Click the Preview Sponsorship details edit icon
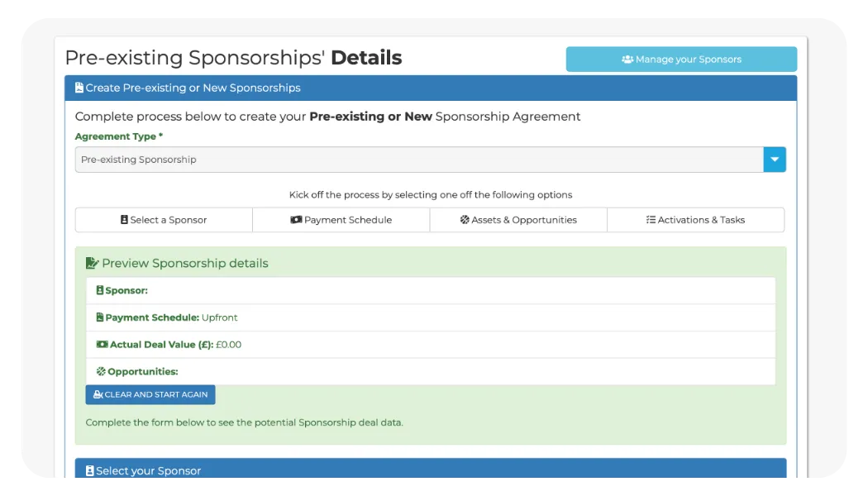868x496 pixels. (x=92, y=264)
